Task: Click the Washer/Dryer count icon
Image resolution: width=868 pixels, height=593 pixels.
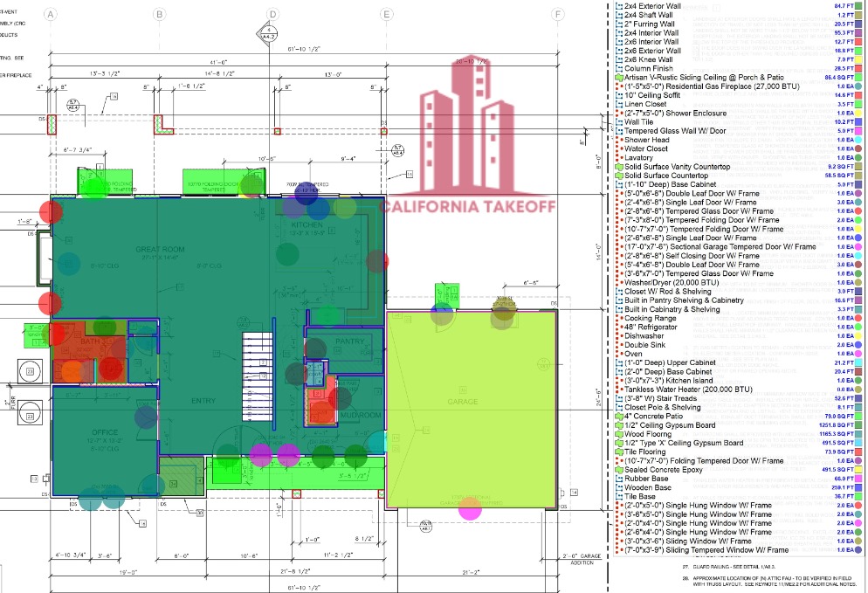Action: coord(618,282)
